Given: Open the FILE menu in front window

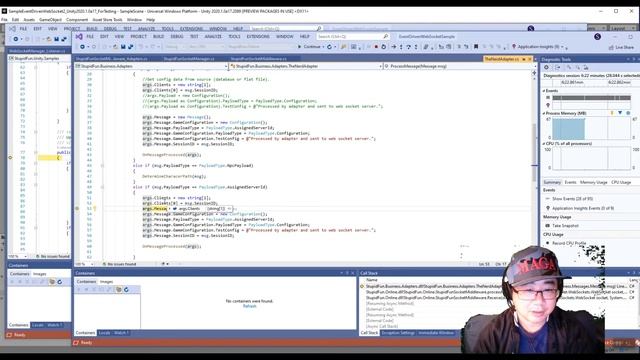Looking at the screenshot, I should [x=90, y=36].
